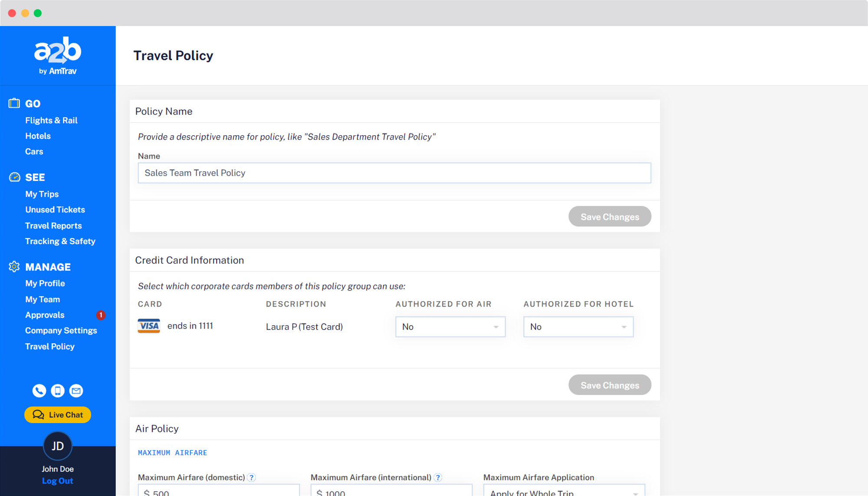
Task: Click the JD user avatar circle
Action: (58, 446)
